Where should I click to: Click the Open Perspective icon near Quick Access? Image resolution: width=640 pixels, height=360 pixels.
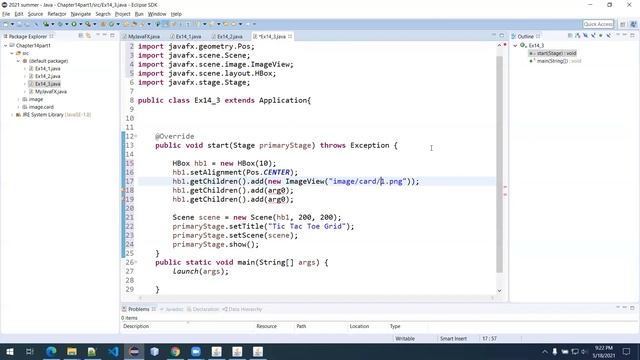pos(622,24)
